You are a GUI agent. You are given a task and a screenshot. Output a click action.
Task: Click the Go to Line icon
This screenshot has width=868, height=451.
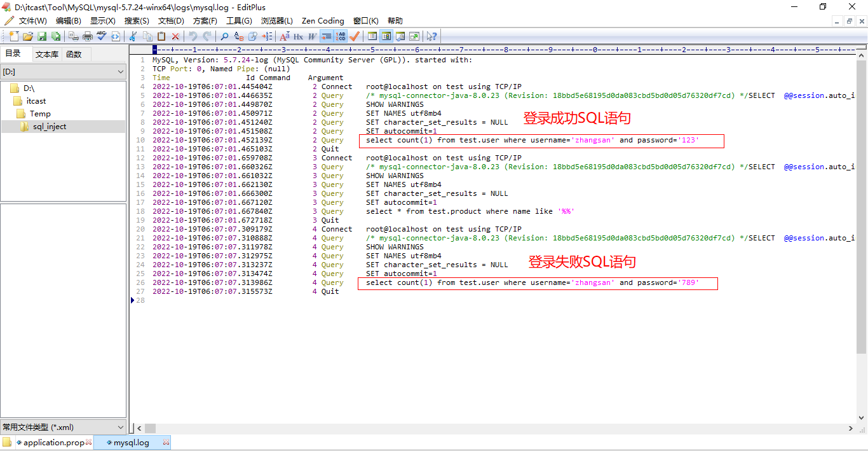[x=267, y=36]
